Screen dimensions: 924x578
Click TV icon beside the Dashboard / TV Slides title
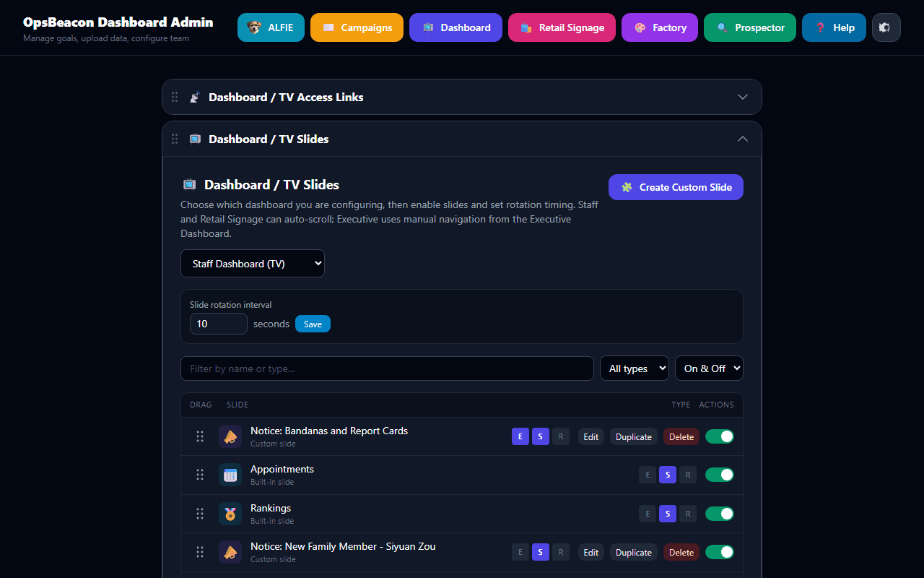click(189, 184)
